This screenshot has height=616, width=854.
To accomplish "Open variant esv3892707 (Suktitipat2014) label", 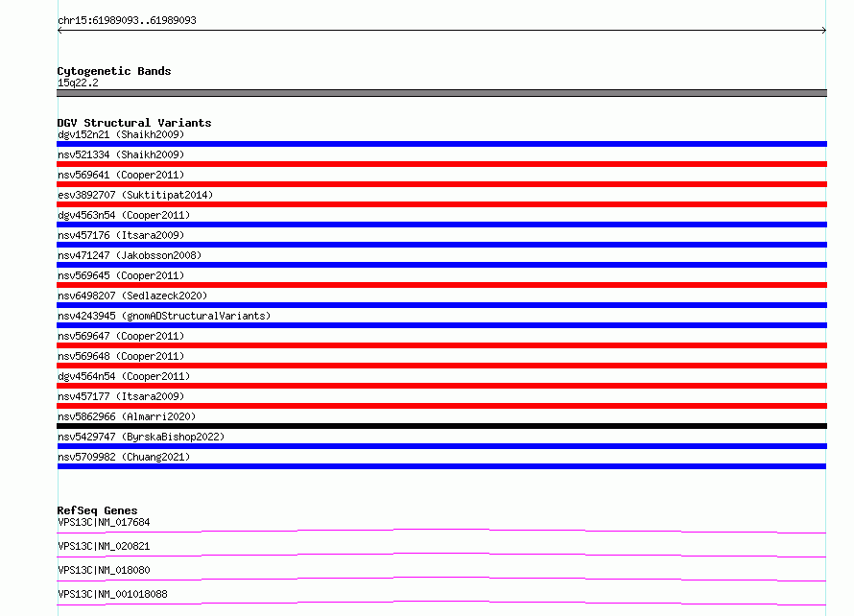I will pyautogui.click(x=135, y=195).
